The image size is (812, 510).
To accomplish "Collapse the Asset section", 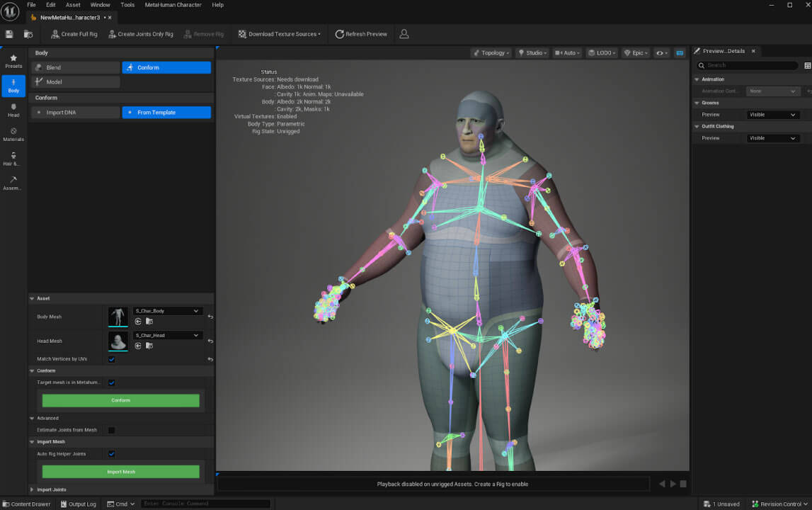I will click(x=32, y=298).
